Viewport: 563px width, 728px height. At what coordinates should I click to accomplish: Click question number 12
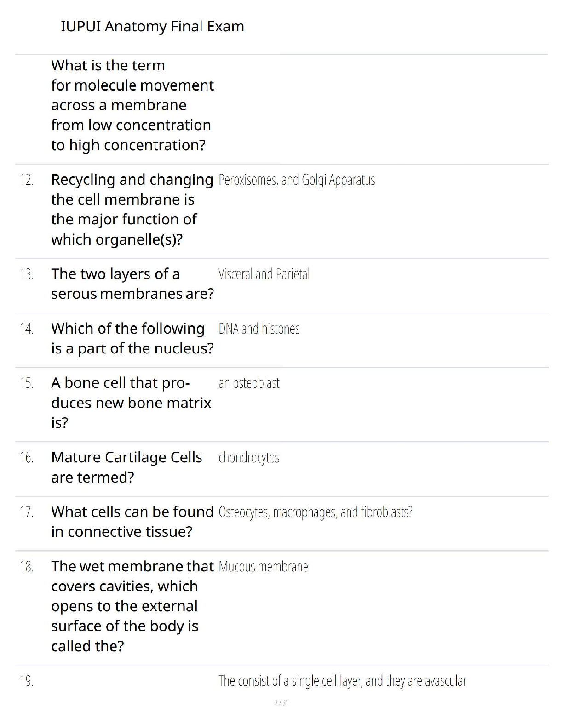click(x=27, y=180)
